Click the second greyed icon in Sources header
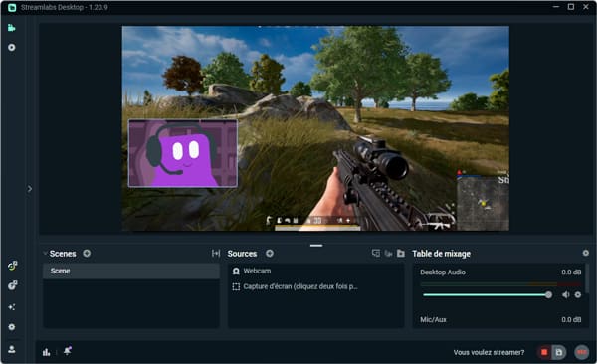 [x=388, y=254]
